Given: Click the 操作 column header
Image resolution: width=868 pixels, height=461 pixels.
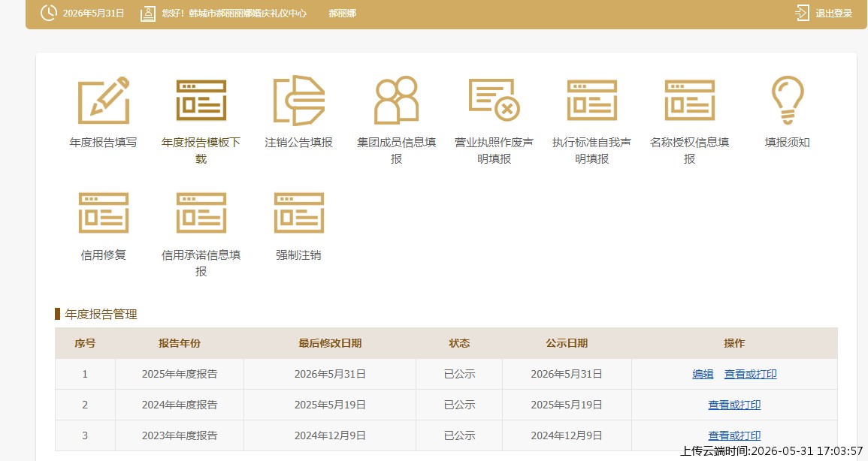Looking at the screenshot, I should 734,343.
